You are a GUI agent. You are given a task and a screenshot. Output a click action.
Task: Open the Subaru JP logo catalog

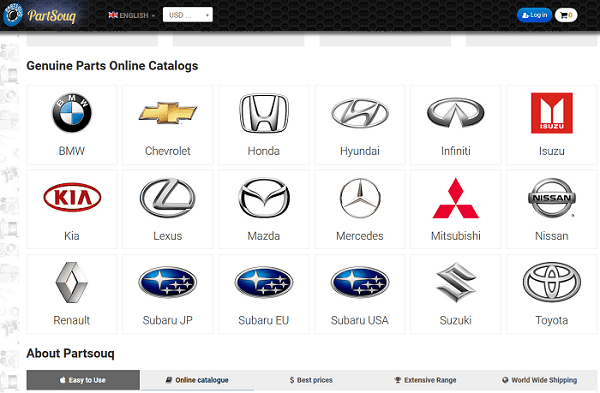click(x=168, y=282)
